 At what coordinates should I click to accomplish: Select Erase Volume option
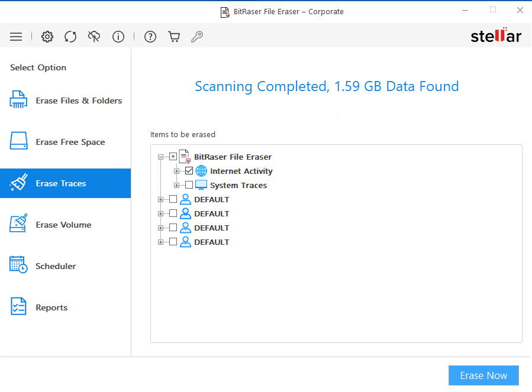tap(66, 225)
